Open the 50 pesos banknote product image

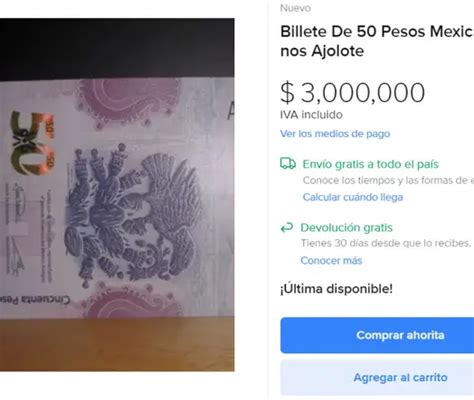pyautogui.click(x=117, y=195)
